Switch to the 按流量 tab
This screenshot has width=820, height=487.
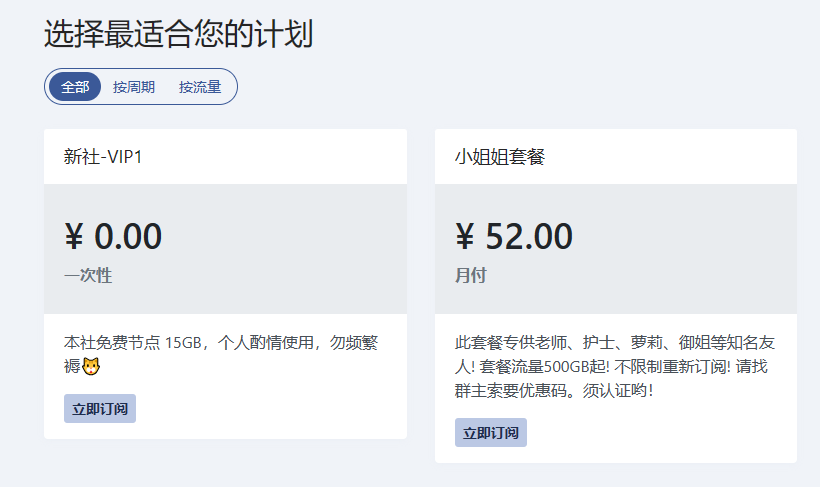click(x=200, y=86)
